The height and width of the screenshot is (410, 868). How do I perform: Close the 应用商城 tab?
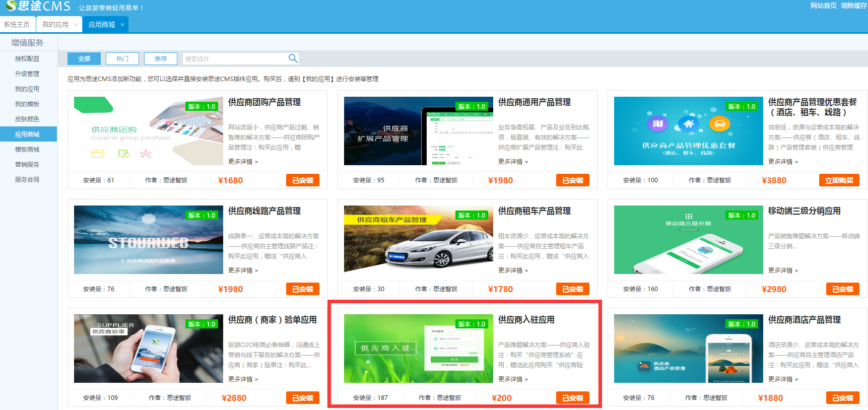pyautogui.click(x=122, y=25)
